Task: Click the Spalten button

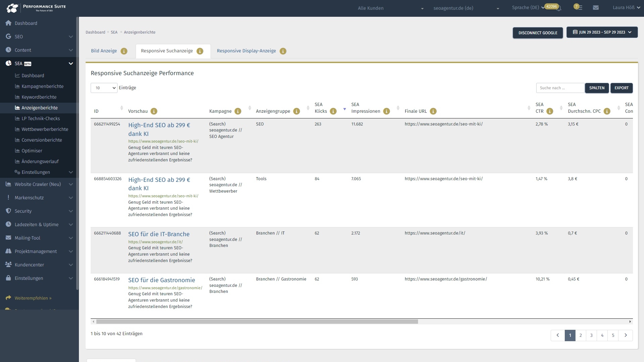Action: (597, 88)
